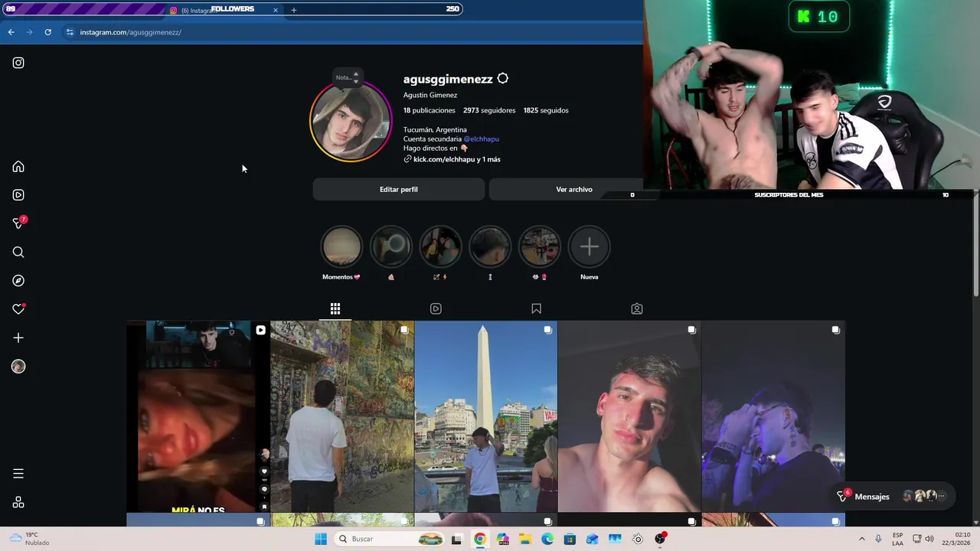
Task: Go to Instagram Home in the sidebar
Action: tap(18, 167)
